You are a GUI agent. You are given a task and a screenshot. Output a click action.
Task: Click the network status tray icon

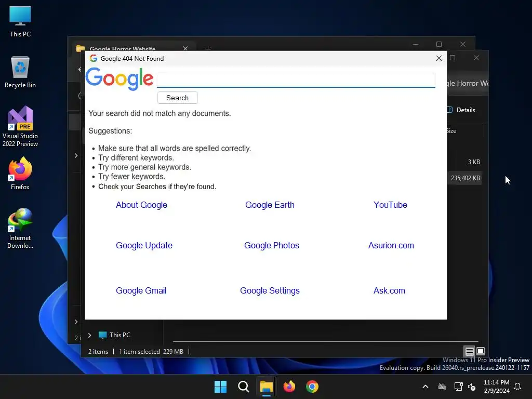[x=458, y=387]
